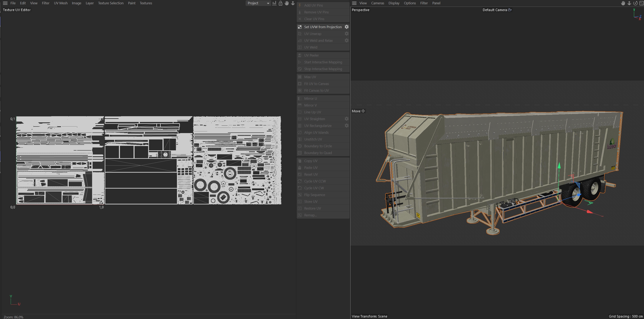Click the Set UVW from Projection checker icon
Viewport: 644px width, 319px height.
coord(300,27)
